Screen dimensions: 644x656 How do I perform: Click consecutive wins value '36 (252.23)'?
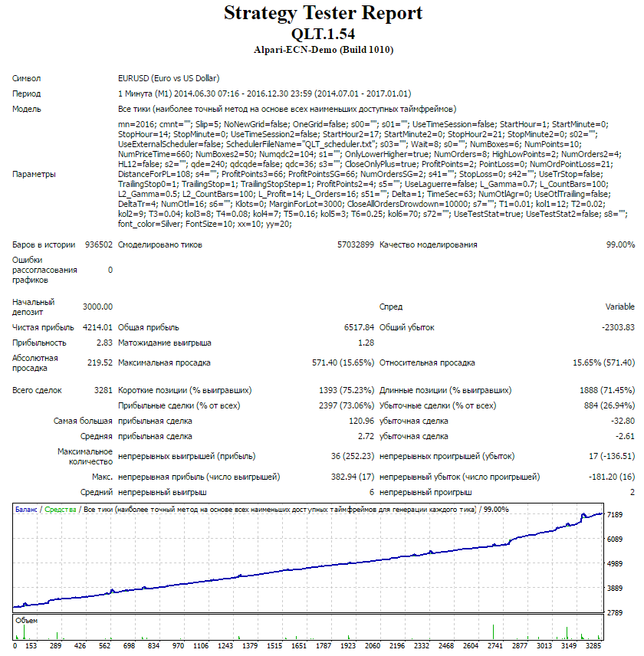(x=353, y=457)
